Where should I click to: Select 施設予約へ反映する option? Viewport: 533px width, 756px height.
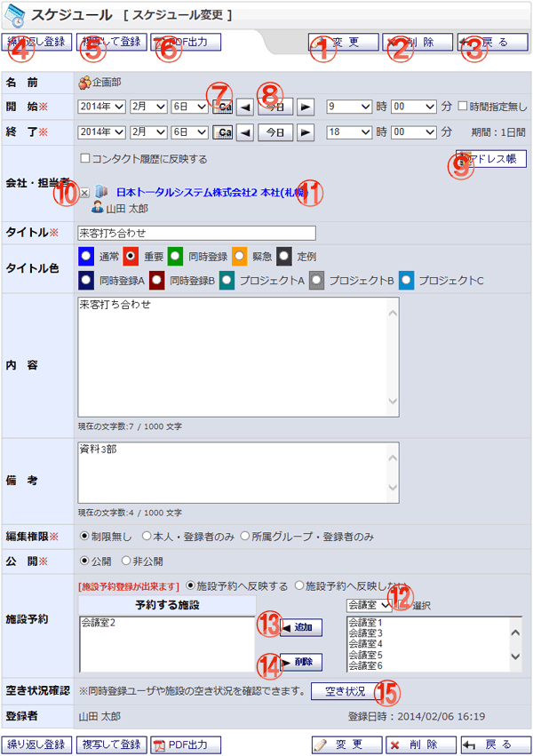tap(190, 585)
